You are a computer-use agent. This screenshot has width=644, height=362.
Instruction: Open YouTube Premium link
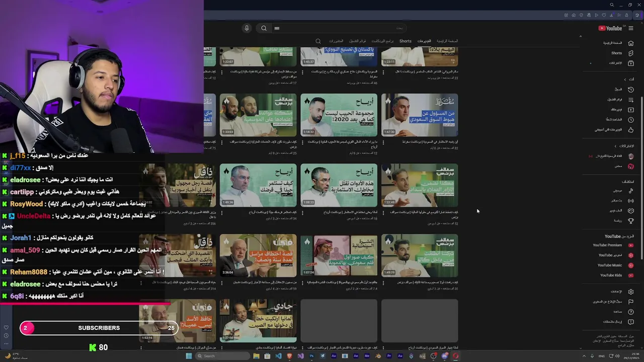tap(613, 245)
